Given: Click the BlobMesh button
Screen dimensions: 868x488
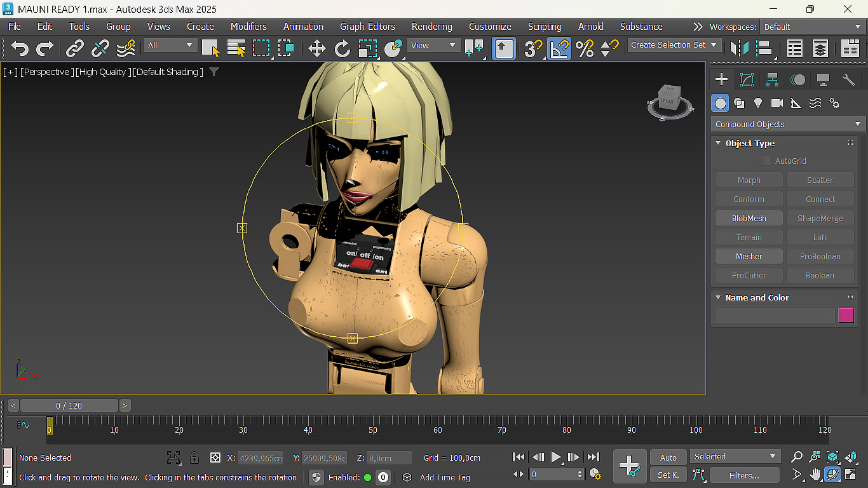Looking at the screenshot, I should tap(749, 218).
